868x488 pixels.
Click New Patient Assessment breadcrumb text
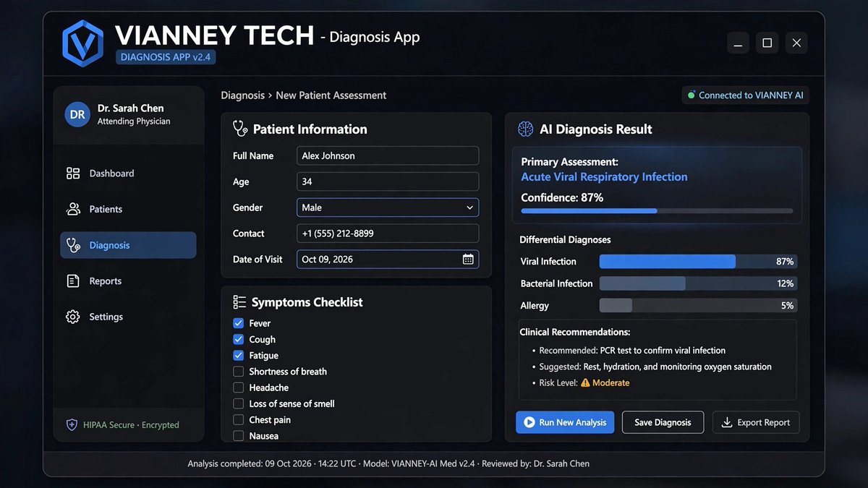tap(331, 95)
